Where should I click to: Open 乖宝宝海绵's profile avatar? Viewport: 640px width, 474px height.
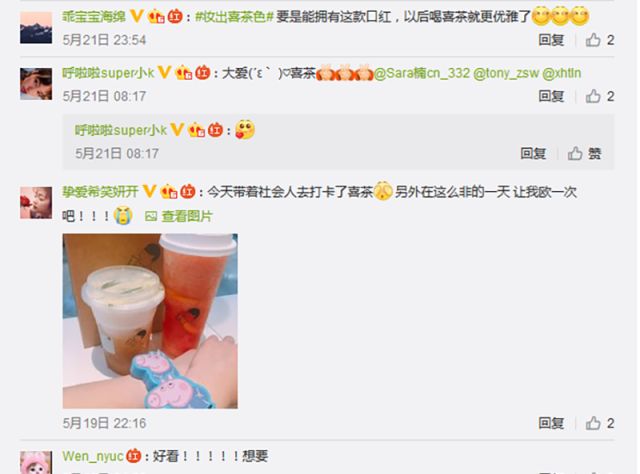(36, 27)
